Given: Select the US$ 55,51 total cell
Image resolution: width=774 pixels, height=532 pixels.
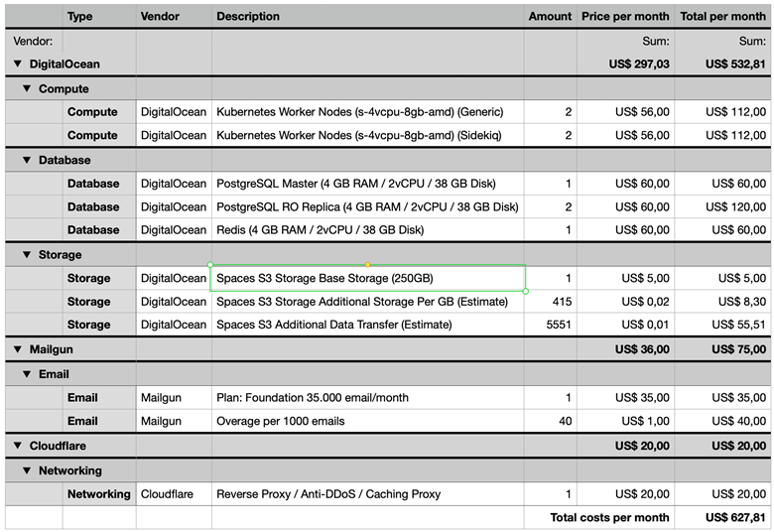Looking at the screenshot, I should tap(722, 325).
